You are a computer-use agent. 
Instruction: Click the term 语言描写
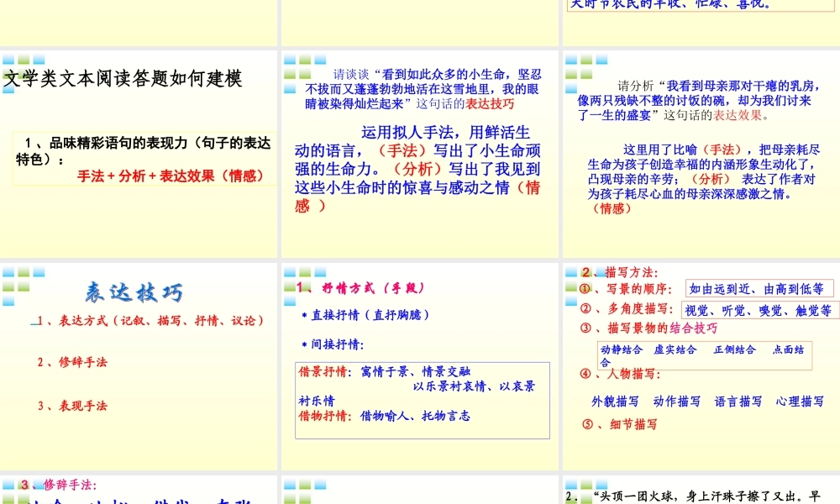click(738, 402)
